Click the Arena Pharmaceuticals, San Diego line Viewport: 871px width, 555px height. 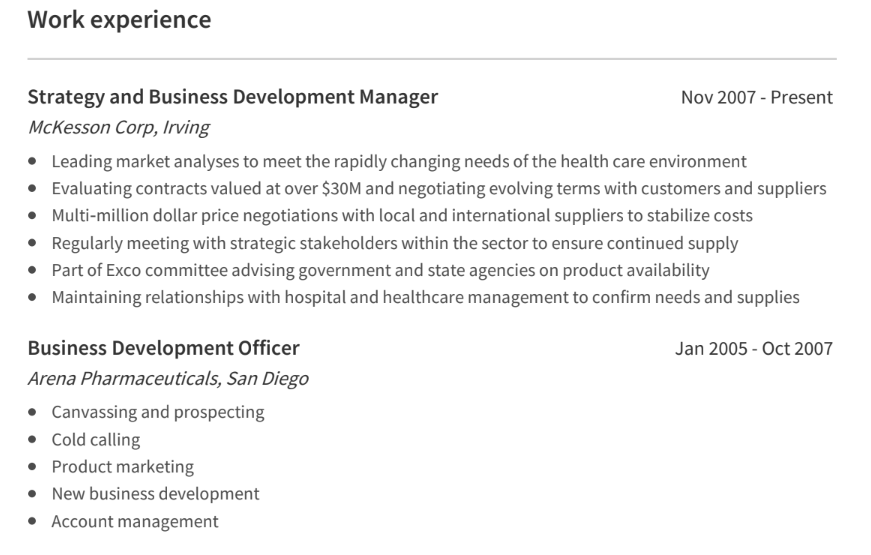[x=168, y=378]
